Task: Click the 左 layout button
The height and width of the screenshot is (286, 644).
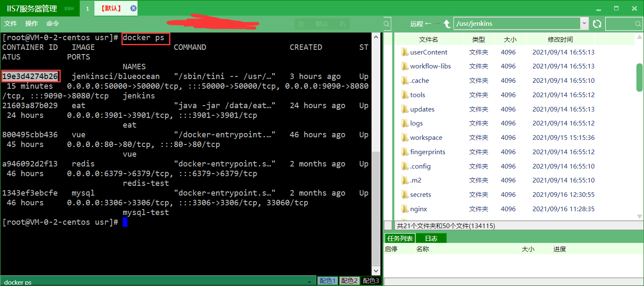Action: click(x=302, y=24)
